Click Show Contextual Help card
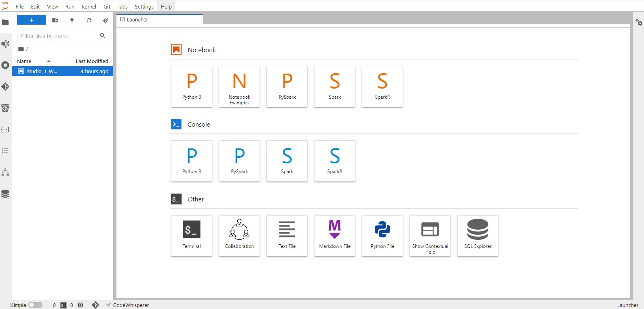The height and width of the screenshot is (309, 644). click(430, 236)
